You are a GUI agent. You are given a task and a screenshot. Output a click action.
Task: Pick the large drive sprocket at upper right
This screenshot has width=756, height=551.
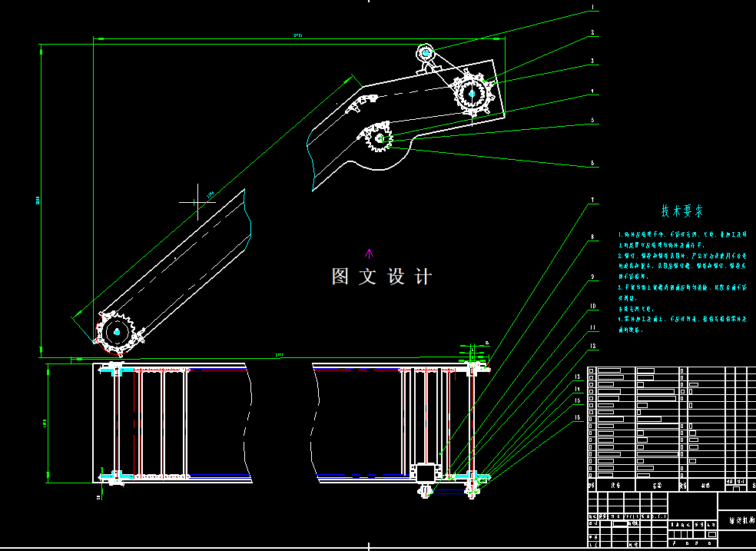click(x=472, y=94)
